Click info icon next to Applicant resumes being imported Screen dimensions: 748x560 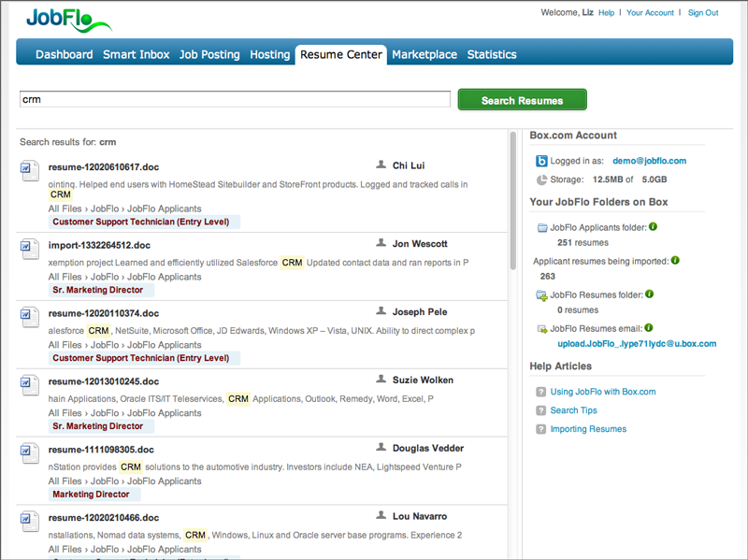tap(675, 261)
